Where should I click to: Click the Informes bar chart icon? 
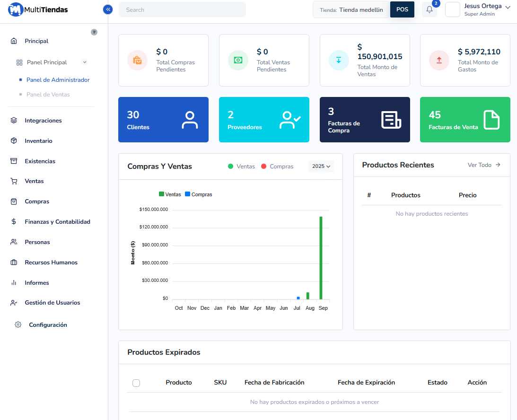click(x=14, y=283)
